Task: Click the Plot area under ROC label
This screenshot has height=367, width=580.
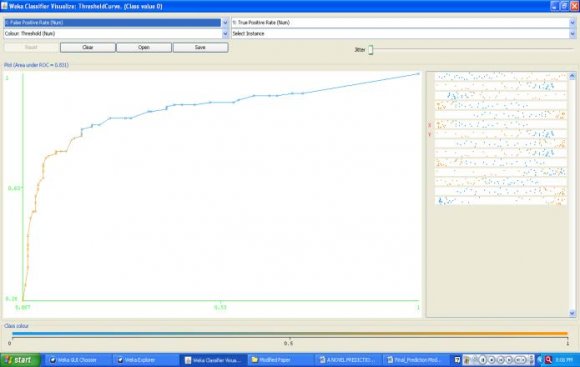Action: point(36,65)
